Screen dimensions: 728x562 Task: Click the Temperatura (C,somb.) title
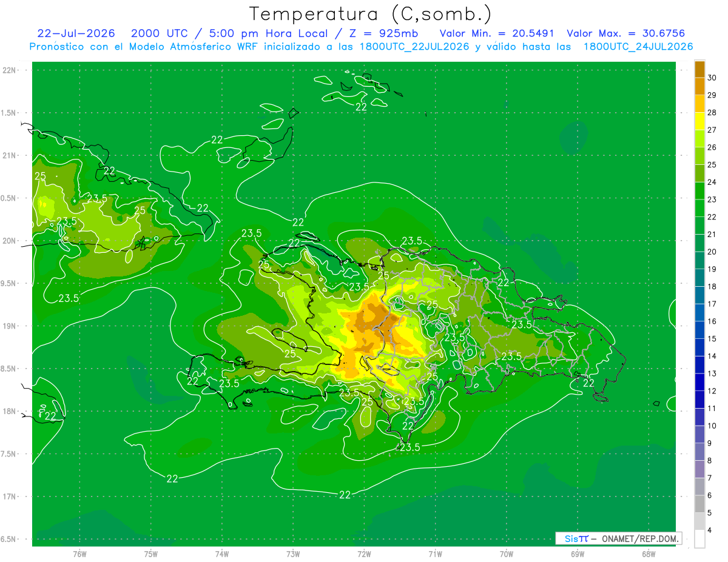(371, 14)
